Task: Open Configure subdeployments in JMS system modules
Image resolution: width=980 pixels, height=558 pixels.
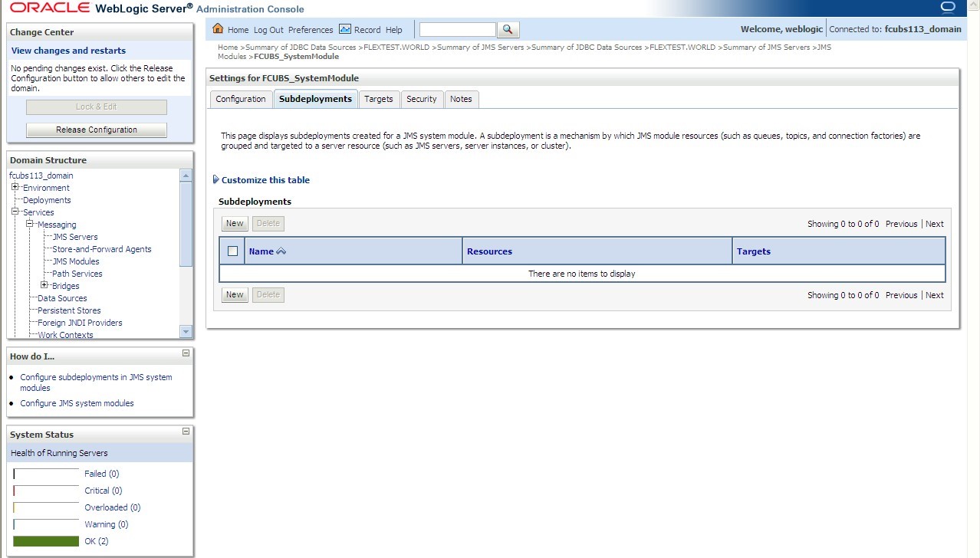Action: (x=96, y=382)
